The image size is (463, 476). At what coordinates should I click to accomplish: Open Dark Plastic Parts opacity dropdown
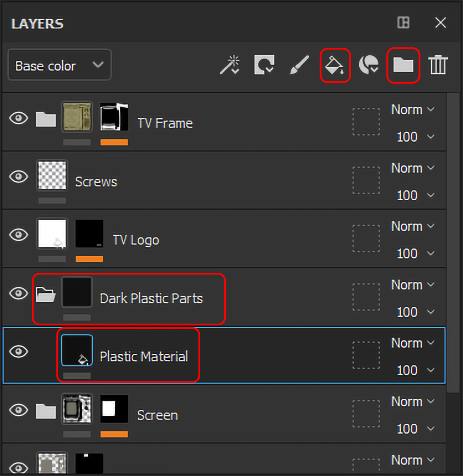pos(415,312)
